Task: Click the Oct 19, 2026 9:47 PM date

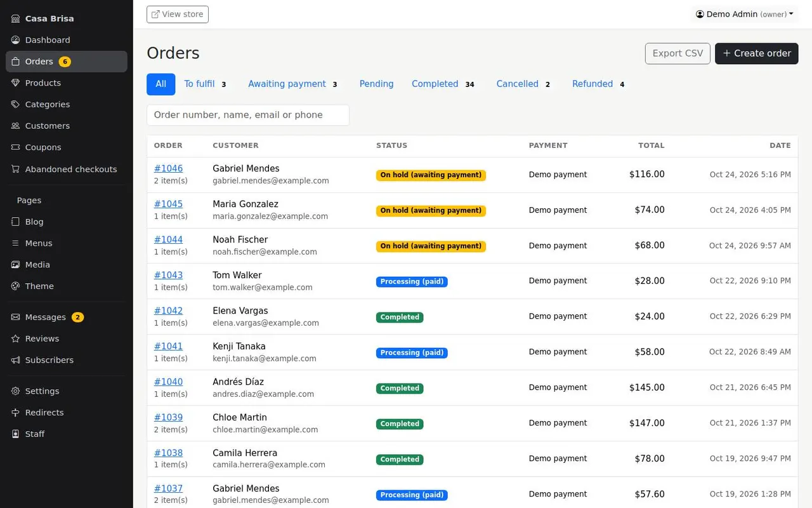Action: [x=750, y=458]
